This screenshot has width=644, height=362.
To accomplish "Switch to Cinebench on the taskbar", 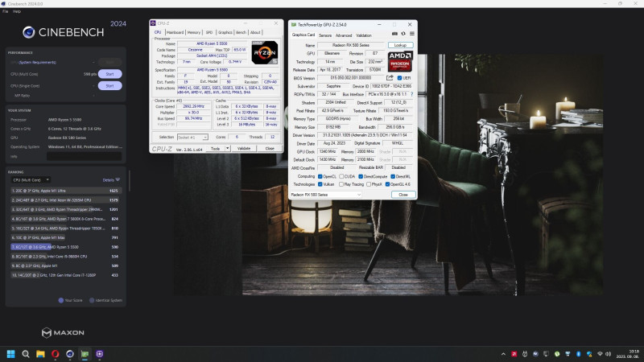I will (x=70, y=354).
